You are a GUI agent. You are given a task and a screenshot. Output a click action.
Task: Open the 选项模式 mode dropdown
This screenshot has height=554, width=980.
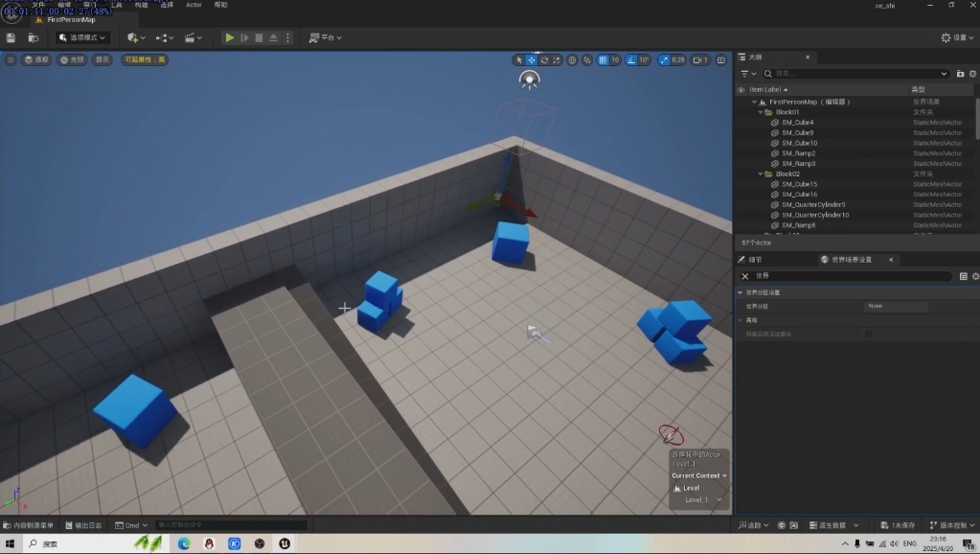[x=82, y=37]
